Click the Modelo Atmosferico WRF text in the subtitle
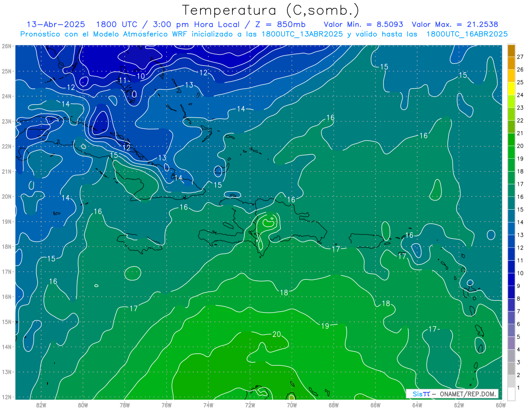532x411 pixels. pyautogui.click(x=137, y=34)
